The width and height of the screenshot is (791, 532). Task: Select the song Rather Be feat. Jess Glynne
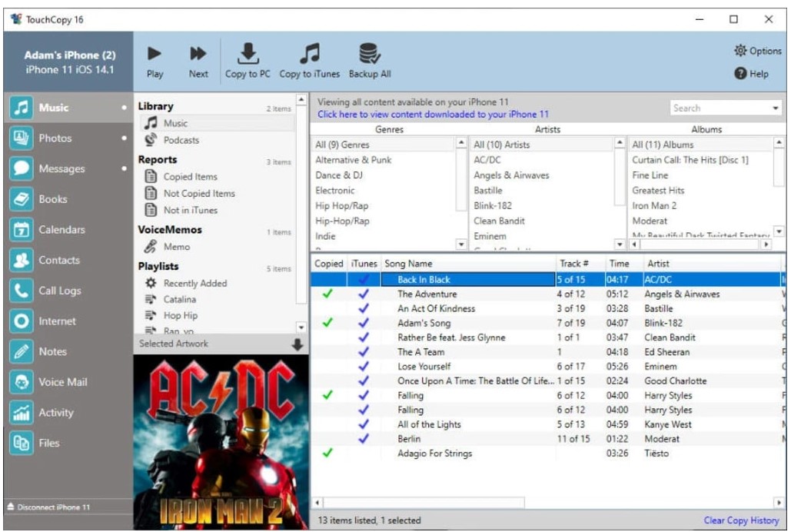tap(547, 337)
